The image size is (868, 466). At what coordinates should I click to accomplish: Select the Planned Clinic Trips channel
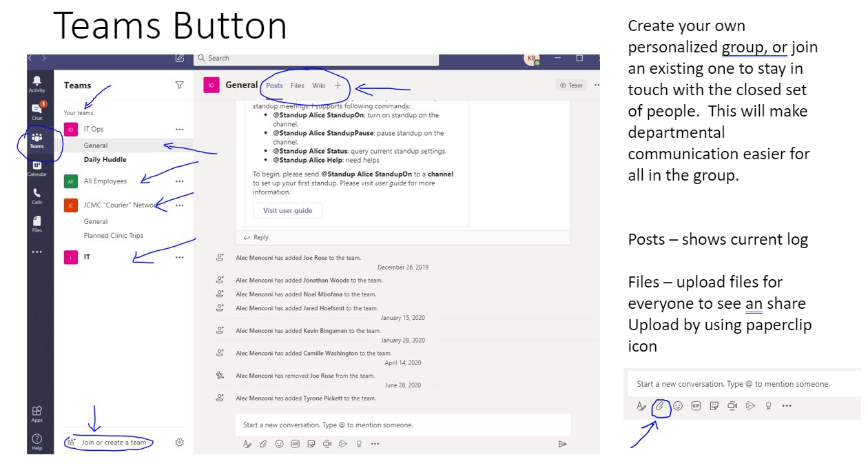tap(114, 236)
